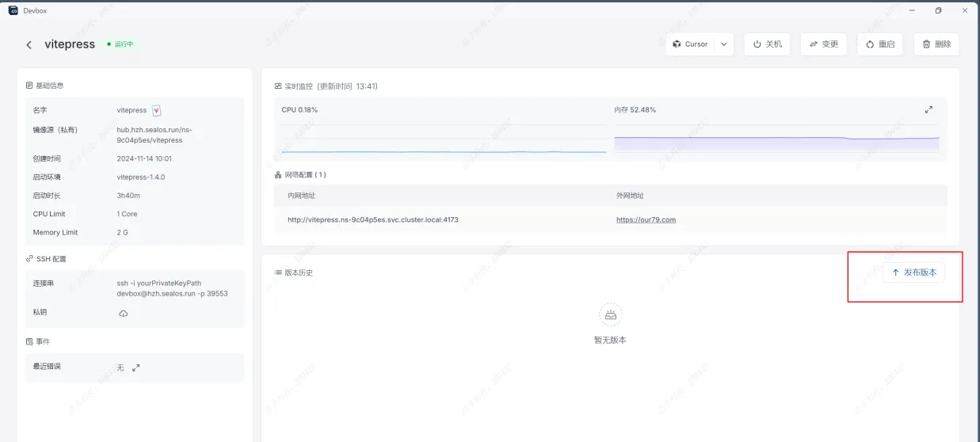Click the Devbox app logo in title bar
Screen dimensions: 980x442
coord(13,10)
